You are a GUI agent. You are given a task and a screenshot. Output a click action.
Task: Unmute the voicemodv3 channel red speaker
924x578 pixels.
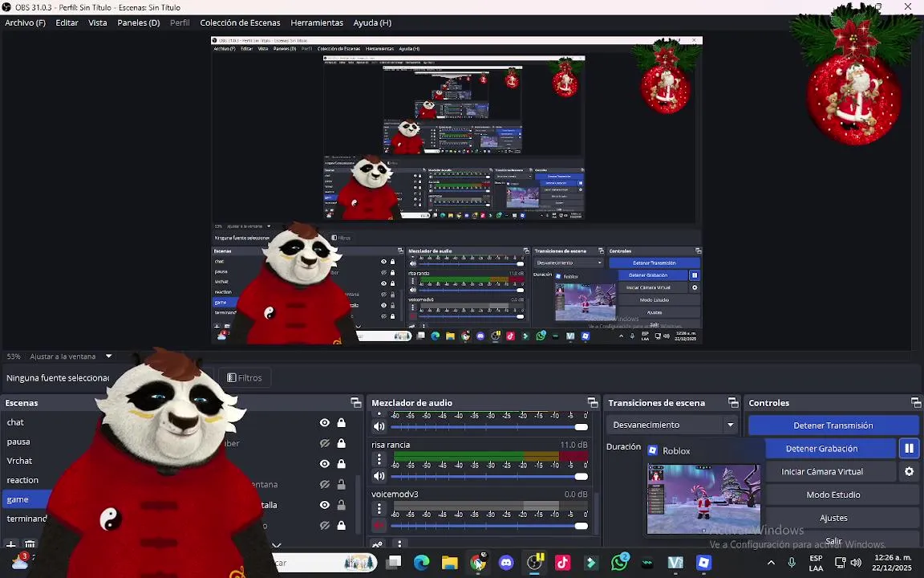pos(379,525)
